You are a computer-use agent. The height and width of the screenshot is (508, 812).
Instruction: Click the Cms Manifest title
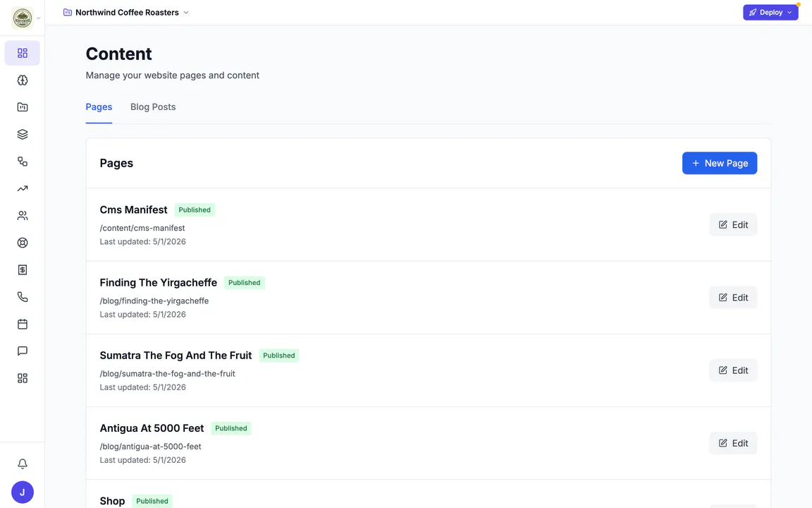point(134,210)
